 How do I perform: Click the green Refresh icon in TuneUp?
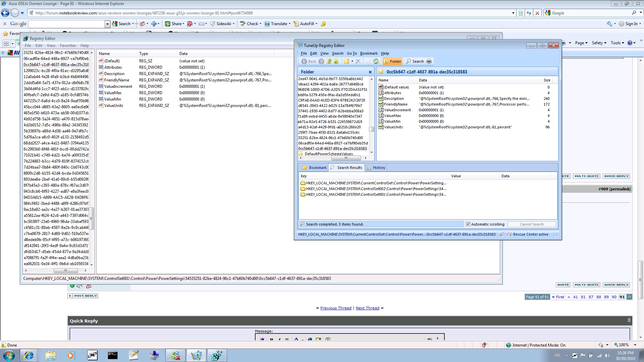coord(376,61)
